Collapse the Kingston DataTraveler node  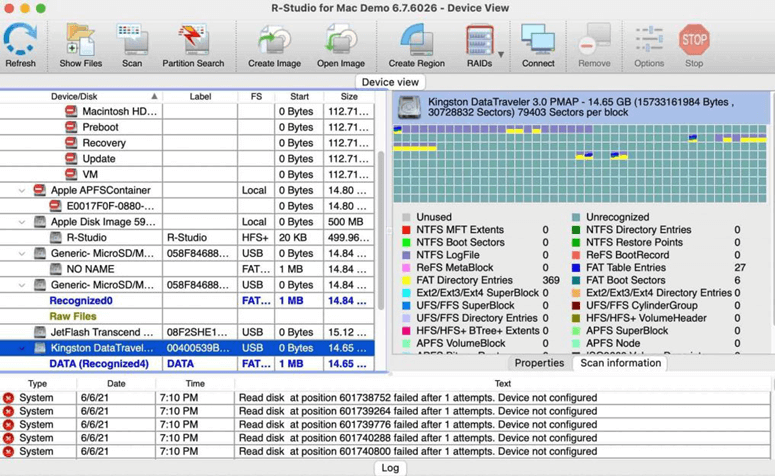(22, 348)
